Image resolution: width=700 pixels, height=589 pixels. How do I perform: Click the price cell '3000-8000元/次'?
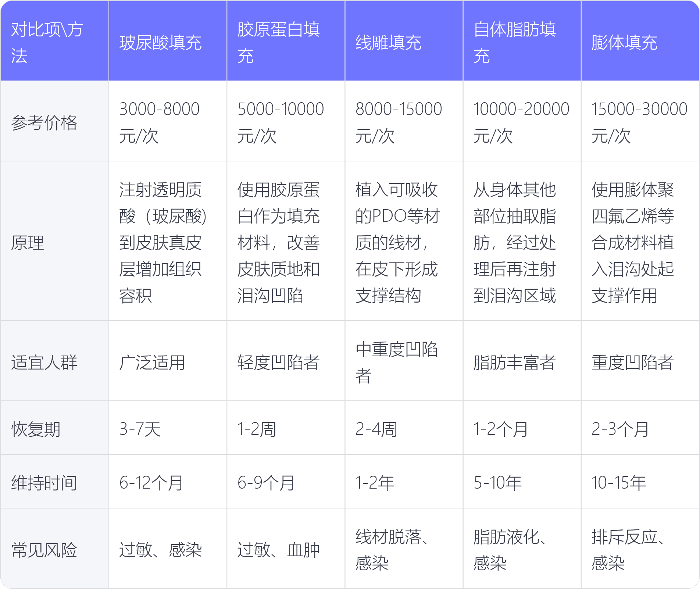coord(168,121)
